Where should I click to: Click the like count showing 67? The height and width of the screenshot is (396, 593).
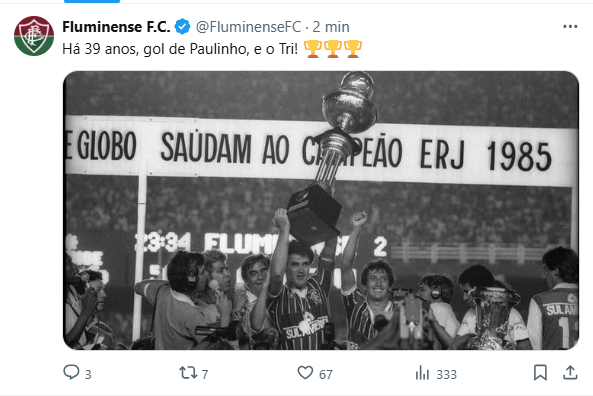pyautogui.click(x=326, y=374)
